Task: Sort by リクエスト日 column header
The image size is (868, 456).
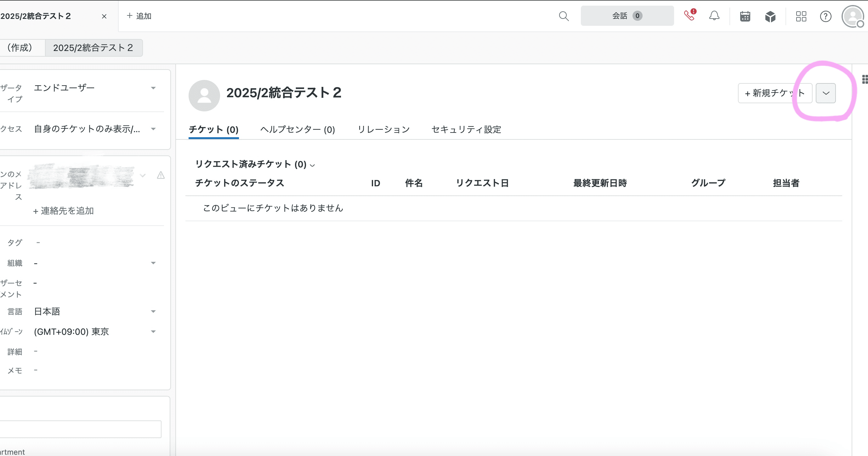Action: [x=482, y=183]
